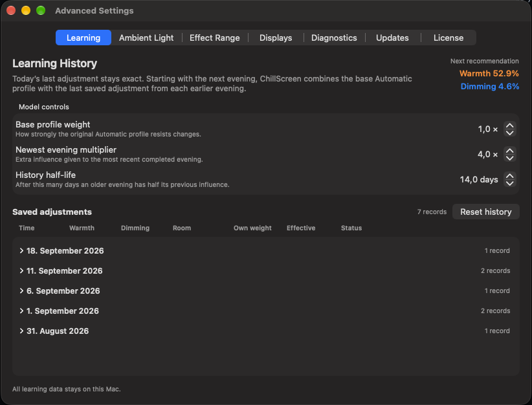Image resolution: width=532 pixels, height=405 pixels.
Task: Increase Newest evening multiplier stepper
Action: coord(509,151)
